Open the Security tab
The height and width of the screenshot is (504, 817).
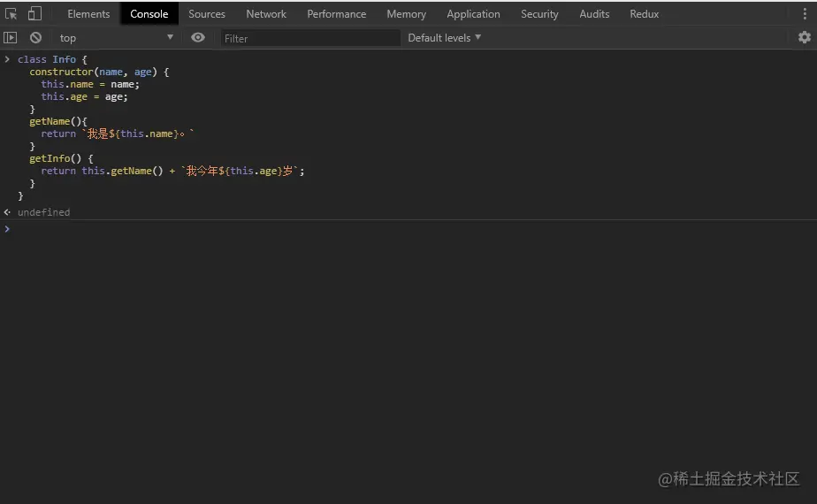tap(539, 14)
